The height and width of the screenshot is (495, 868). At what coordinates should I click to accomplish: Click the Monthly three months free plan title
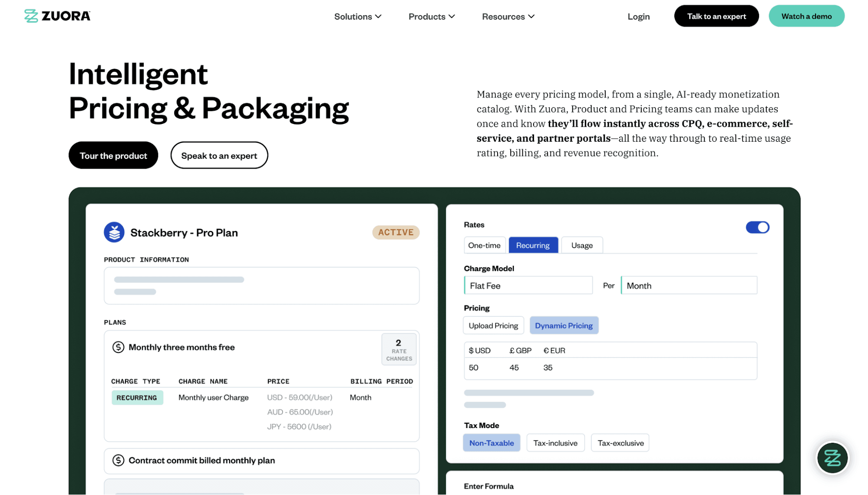click(182, 347)
